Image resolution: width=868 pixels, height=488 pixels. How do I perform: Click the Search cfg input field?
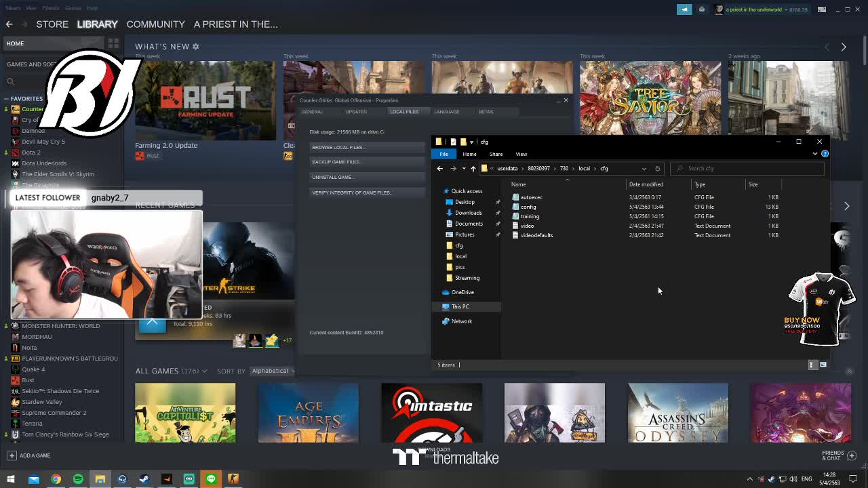[747, 169]
